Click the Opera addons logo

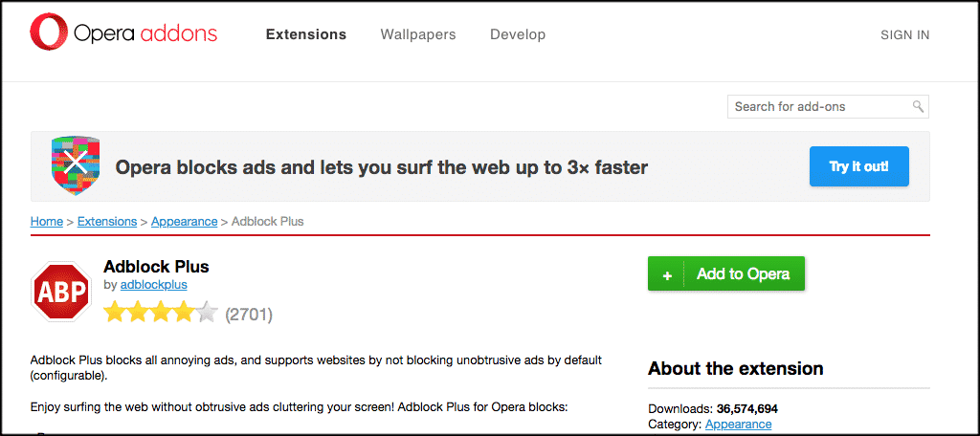pyautogui.click(x=123, y=33)
